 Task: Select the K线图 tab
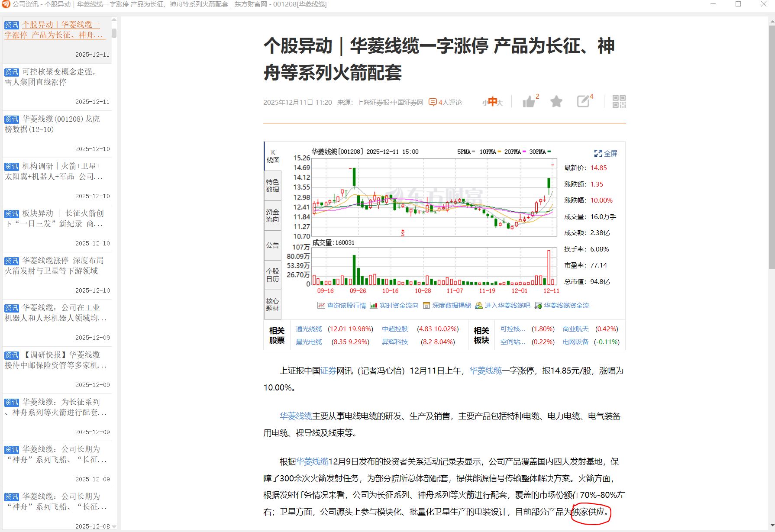coord(273,156)
